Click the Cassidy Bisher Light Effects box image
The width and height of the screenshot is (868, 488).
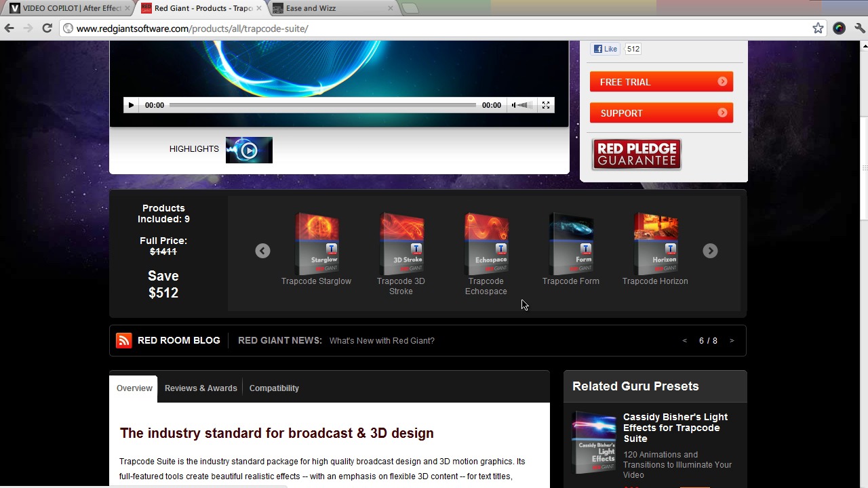pos(594,443)
